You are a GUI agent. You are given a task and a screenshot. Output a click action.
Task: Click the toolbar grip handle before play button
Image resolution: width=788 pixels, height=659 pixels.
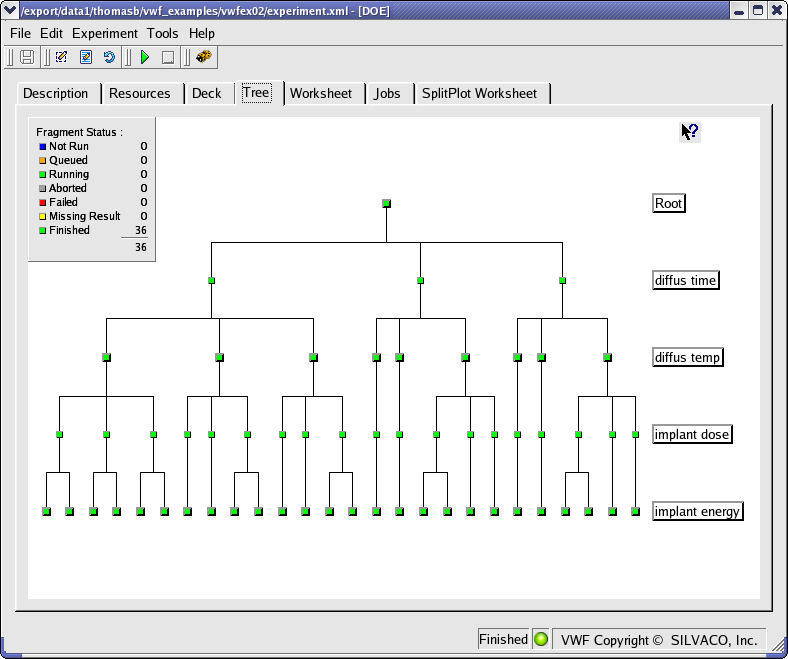pos(128,57)
